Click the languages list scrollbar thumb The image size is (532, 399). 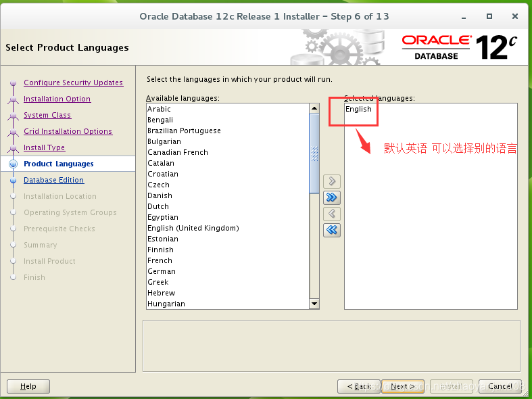(x=314, y=154)
